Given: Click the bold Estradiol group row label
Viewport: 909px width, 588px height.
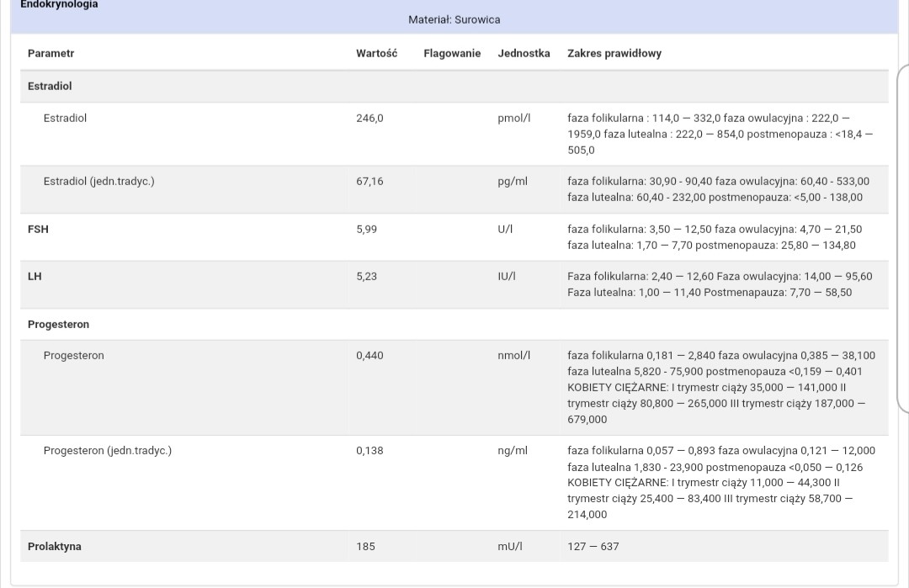Looking at the screenshot, I should (x=50, y=87).
